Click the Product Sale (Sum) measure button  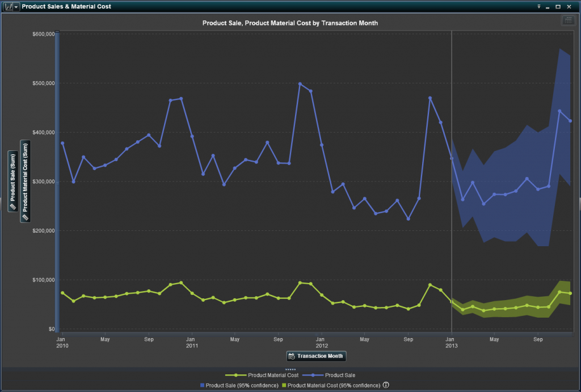tap(11, 181)
